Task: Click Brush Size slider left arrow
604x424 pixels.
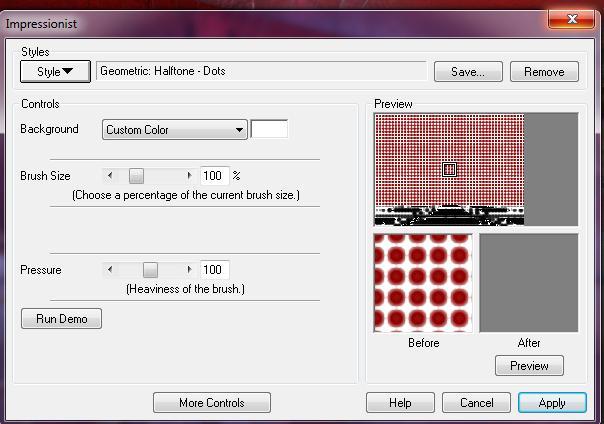Action: (110, 176)
